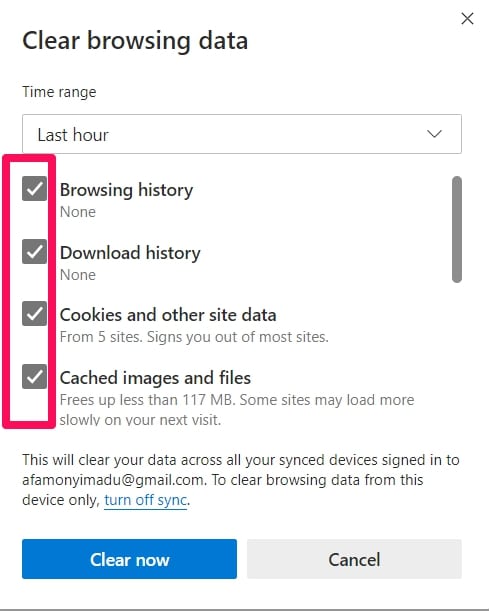The width and height of the screenshot is (489, 611).
Task: Uncheck the Browsing history checkbox
Action: (34, 189)
